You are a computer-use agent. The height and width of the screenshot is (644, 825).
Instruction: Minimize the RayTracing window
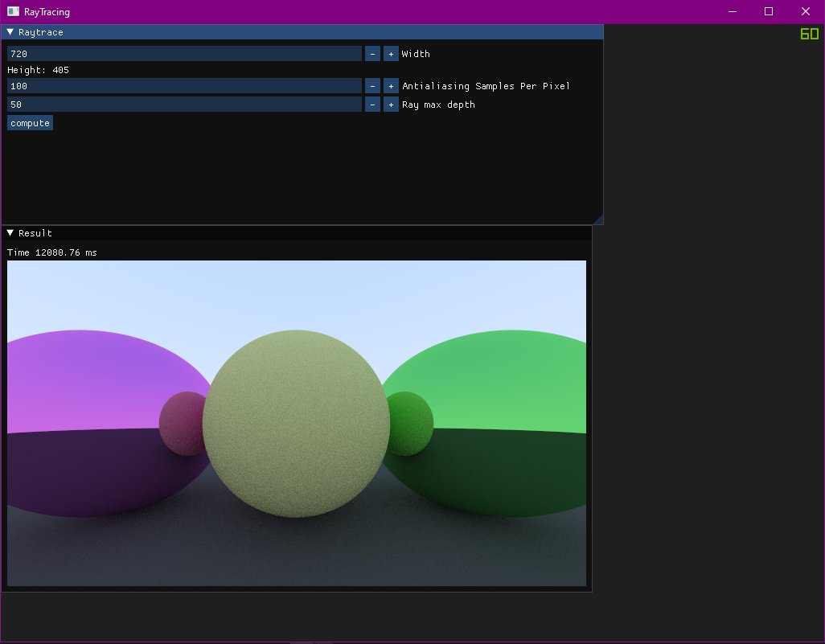pyautogui.click(x=732, y=11)
